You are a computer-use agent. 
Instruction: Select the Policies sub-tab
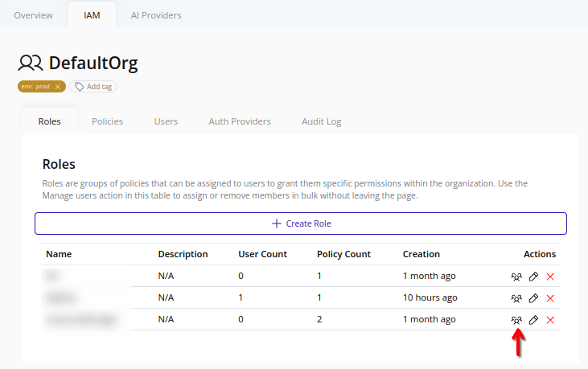pyautogui.click(x=107, y=121)
